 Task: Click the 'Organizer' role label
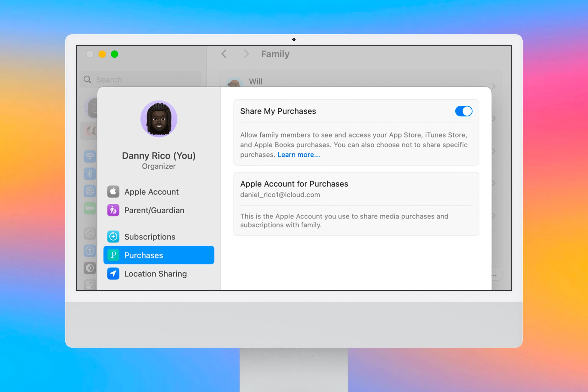pyautogui.click(x=159, y=166)
